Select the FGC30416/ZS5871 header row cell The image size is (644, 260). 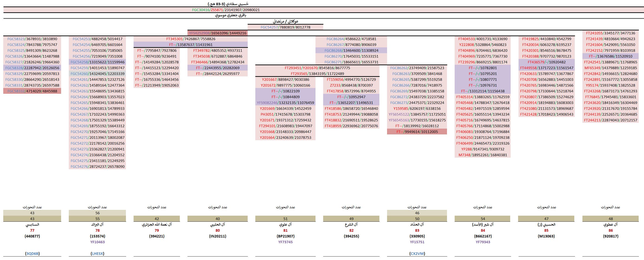(x=226, y=10)
